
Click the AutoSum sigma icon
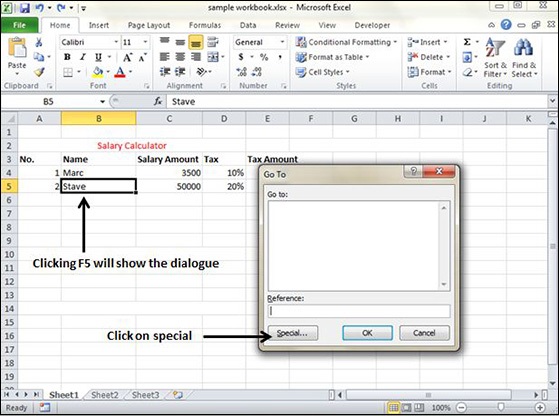[x=467, y=42]
